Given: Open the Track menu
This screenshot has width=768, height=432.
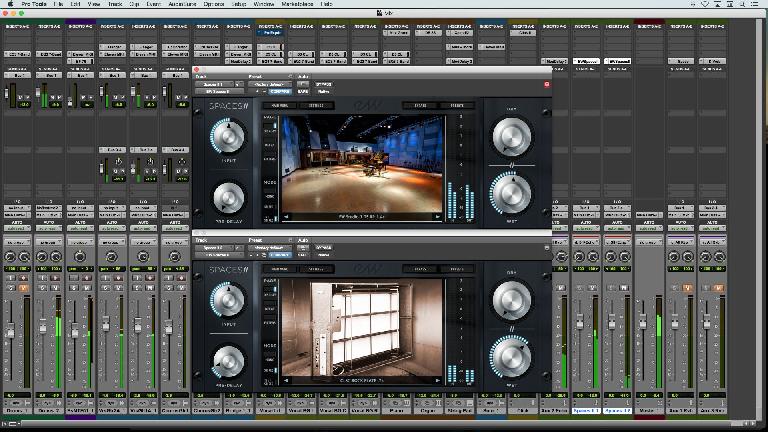Looking at the screenshot, I should (115, 3).
